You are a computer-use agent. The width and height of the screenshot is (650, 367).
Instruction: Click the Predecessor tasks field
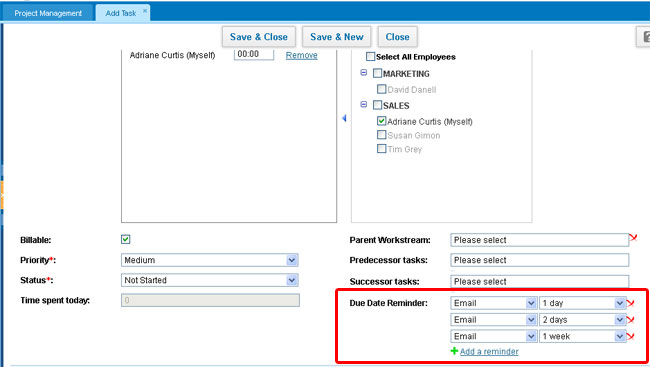(539, 260)
